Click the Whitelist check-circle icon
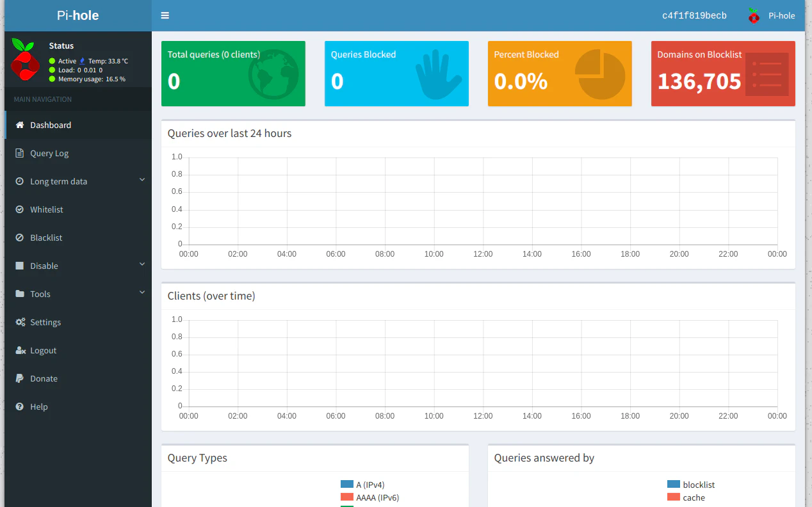This screenshot has height=507, width=812. 20,209
